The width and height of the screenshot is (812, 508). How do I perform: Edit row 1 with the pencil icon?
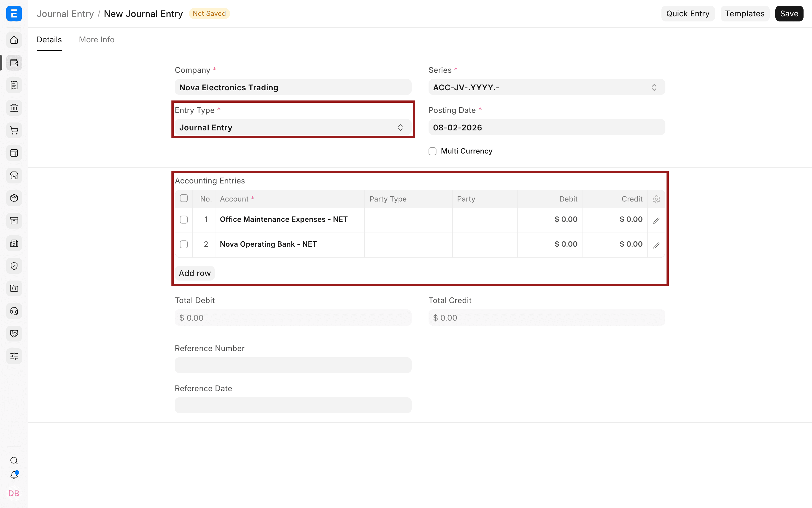coord(656,220)
